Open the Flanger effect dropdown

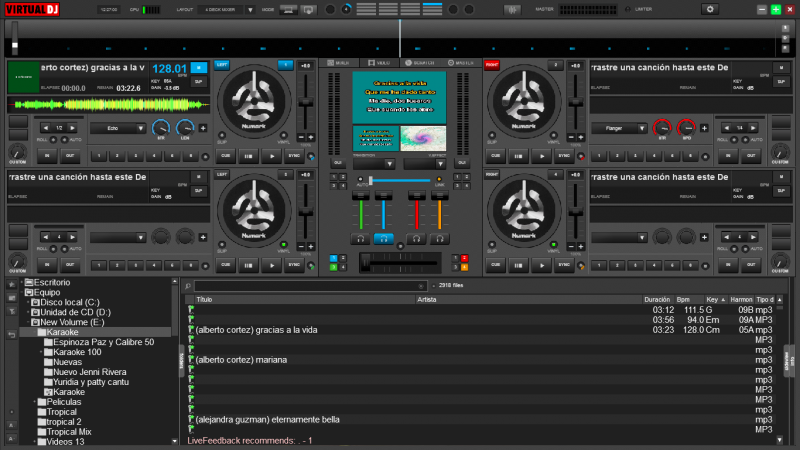point(620,128)
